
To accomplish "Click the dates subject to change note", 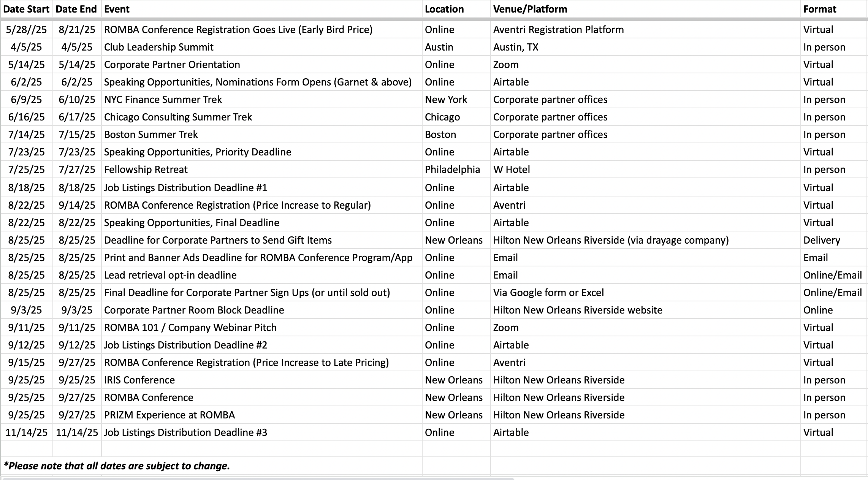I will [117, 466].
